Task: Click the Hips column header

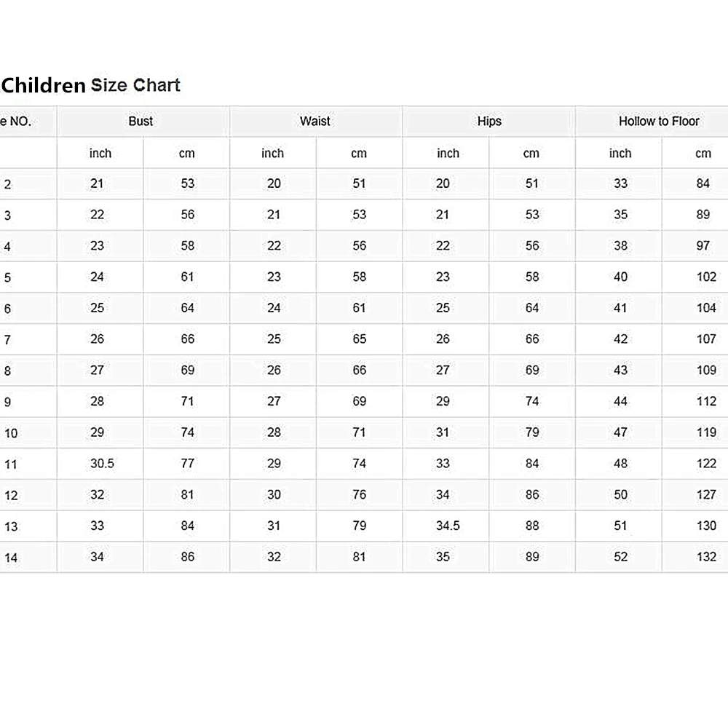Action: point(489,122)
